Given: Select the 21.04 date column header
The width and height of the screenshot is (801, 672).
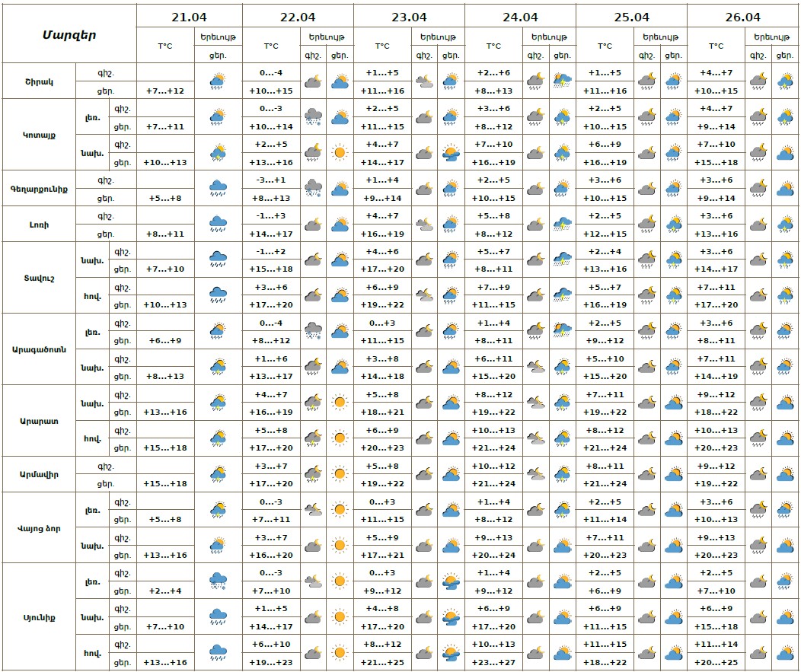Looking at the screenshot, I should click(x=189, y=17).
